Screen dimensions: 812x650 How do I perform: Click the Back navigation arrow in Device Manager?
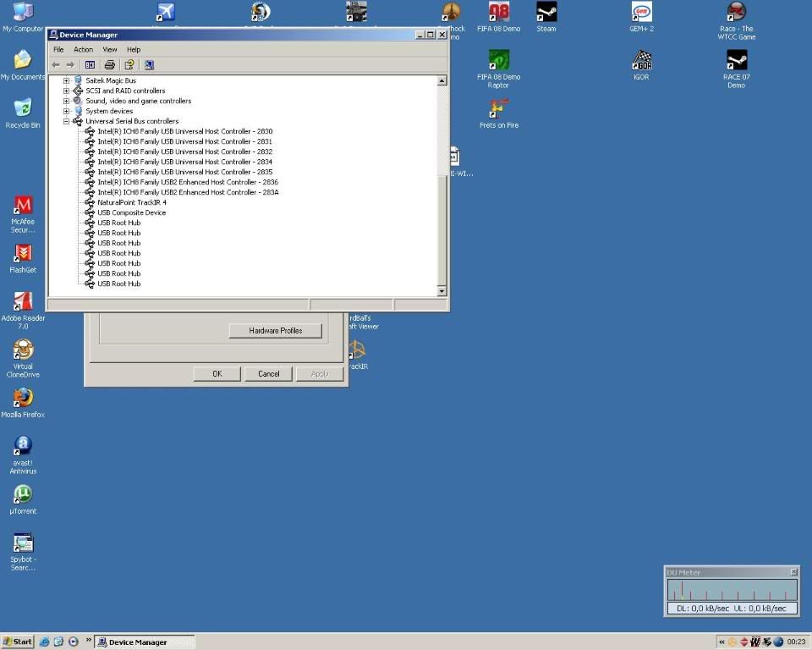pyautogui.click(x=56, y=64)
